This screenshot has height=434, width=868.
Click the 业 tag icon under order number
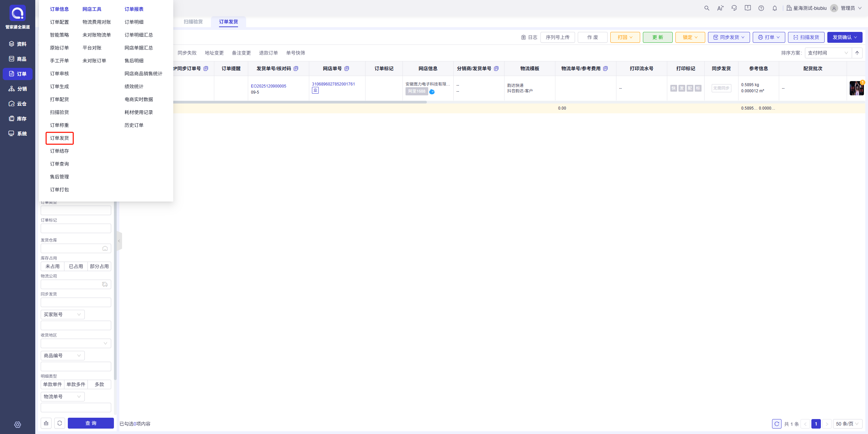pos(315,90)
